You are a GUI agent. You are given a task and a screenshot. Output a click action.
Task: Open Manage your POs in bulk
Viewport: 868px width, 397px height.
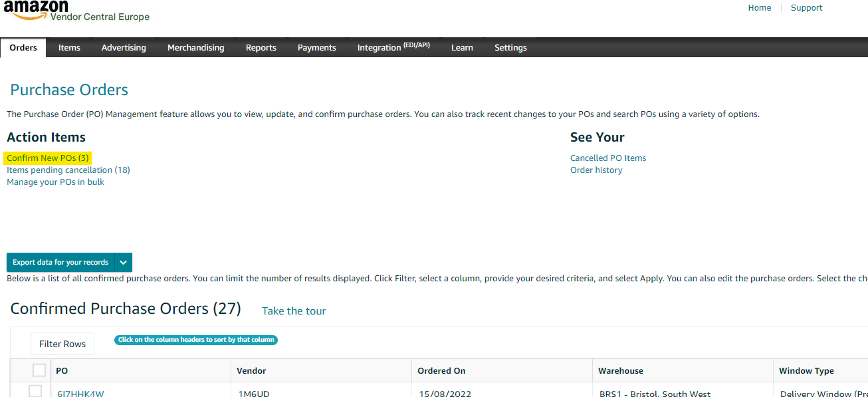[55, 182]
